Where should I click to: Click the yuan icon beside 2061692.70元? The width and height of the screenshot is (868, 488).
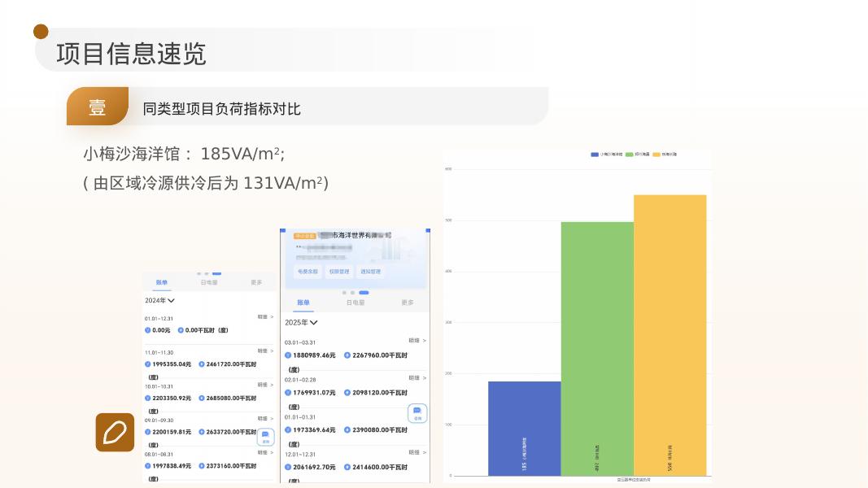[x=288, y=467]
